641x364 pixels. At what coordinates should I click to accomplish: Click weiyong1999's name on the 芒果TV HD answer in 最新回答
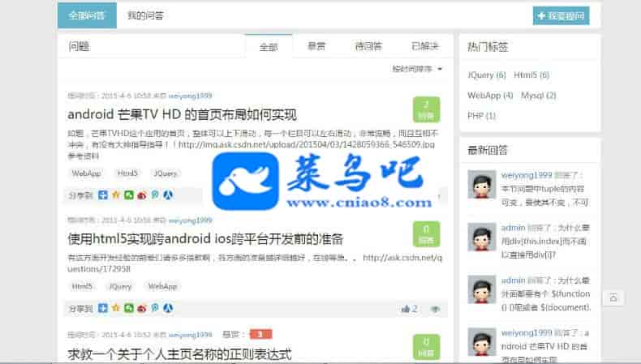click(527, 332)
